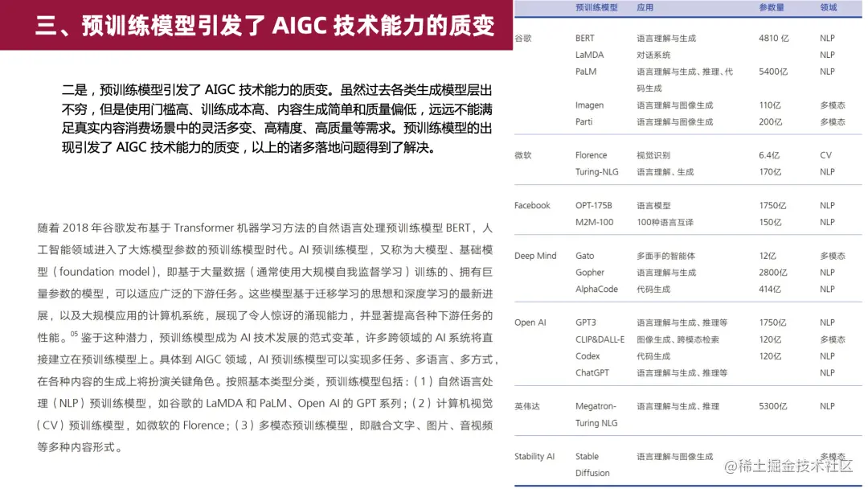
Task: Select the 6.4亿 parameter value
Action: click(x=769, y=155)
